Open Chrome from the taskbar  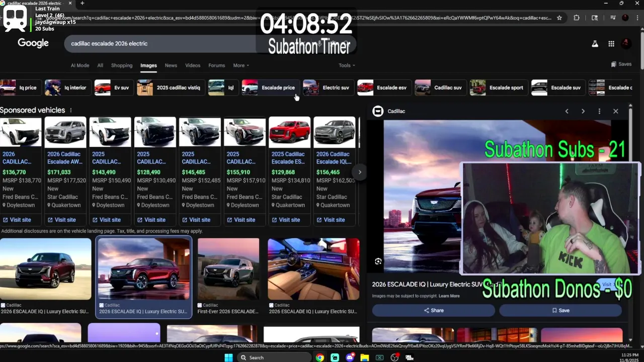[320, 357]
